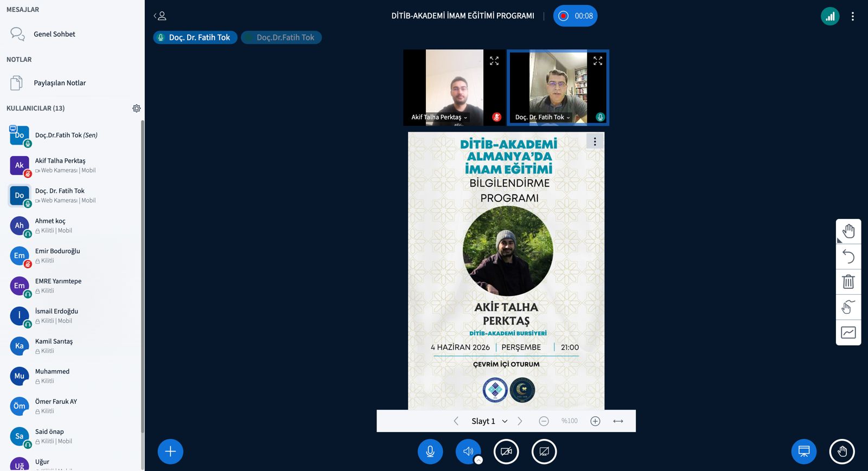868x471 pixels.
Task: Toggle presentation display button
Action: [804, 451]
